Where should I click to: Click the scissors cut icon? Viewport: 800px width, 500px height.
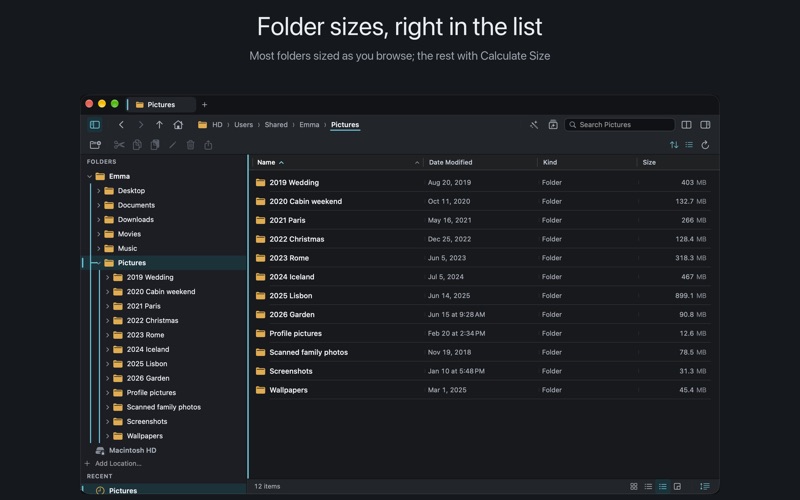(119, 145)
